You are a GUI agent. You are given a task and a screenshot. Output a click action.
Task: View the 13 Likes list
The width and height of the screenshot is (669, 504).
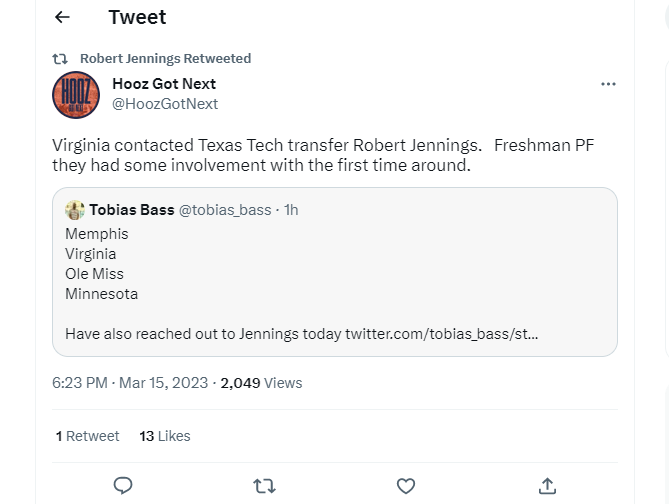click(165, 436)
